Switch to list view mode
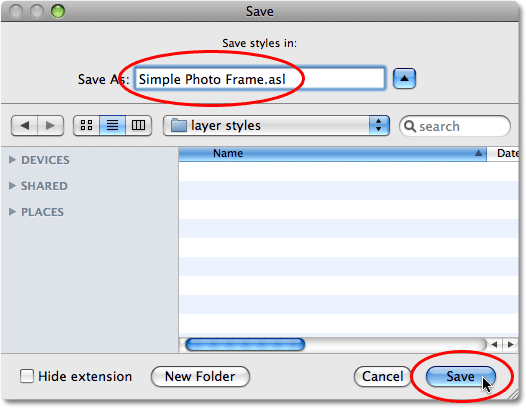The image size is (526, 408). 112,125
